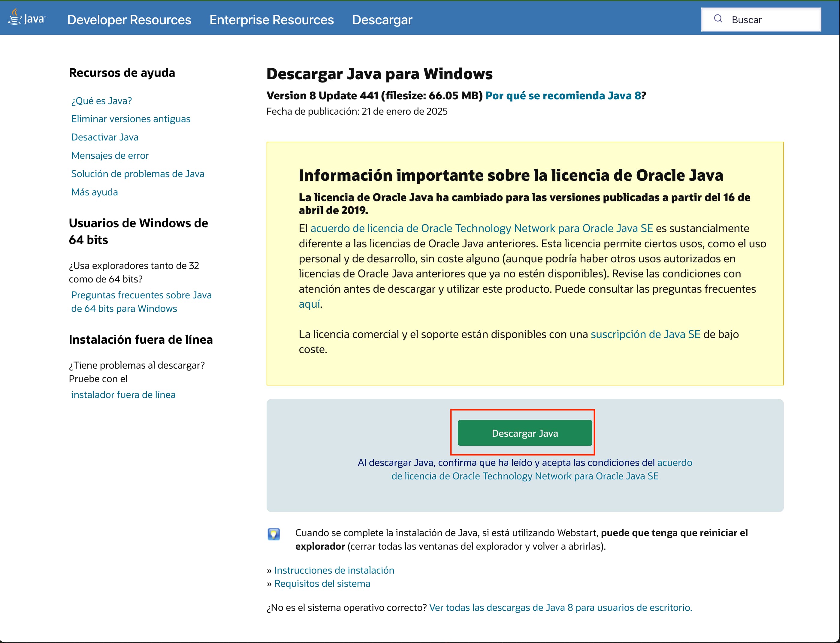Screen dimensions: 840x643
Task: Click the Usuarios de Windows de 64 bits heading
Action: point(138,231)
